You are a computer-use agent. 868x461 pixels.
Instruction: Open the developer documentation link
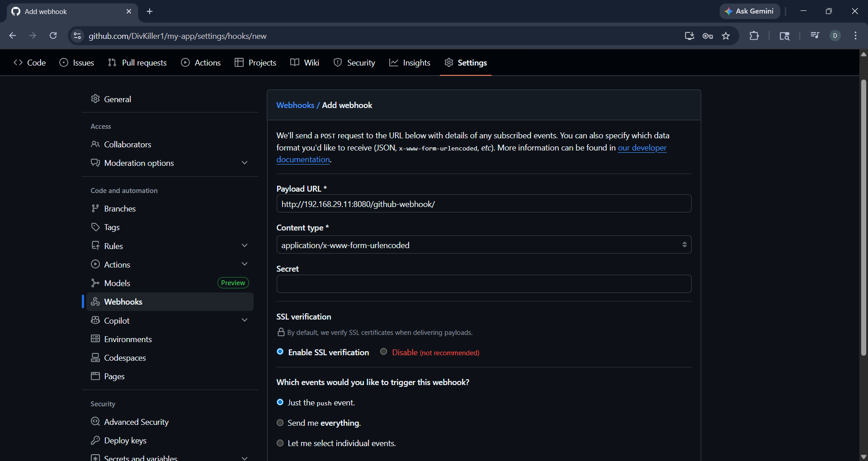tap(642, 148)
